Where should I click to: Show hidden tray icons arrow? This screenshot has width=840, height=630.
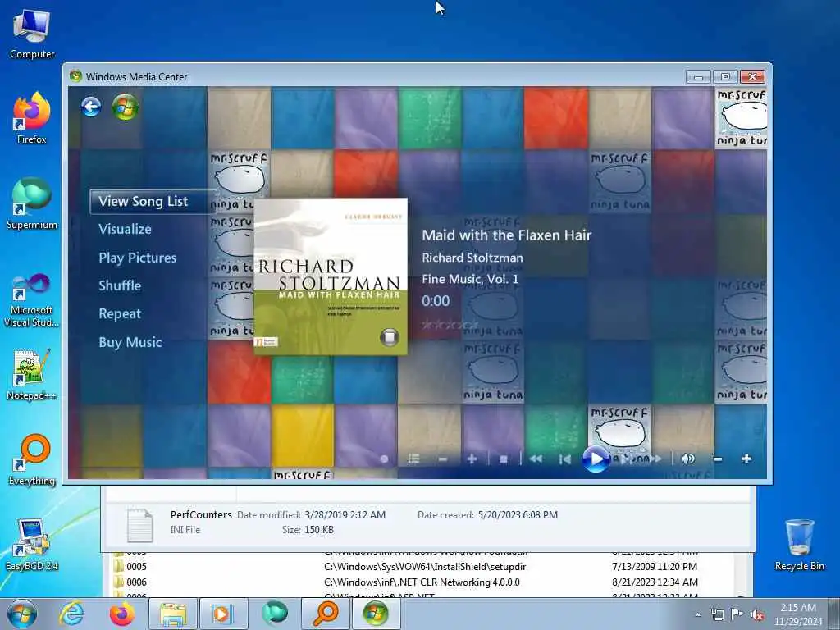[x=697, y=614]
